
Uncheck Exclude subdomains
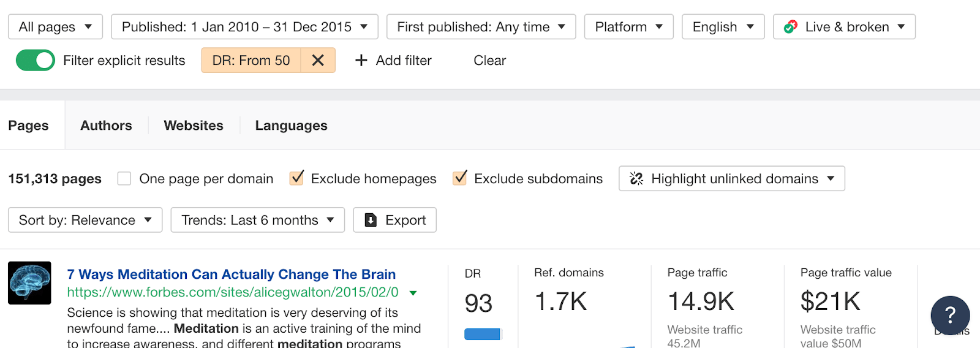460,178
